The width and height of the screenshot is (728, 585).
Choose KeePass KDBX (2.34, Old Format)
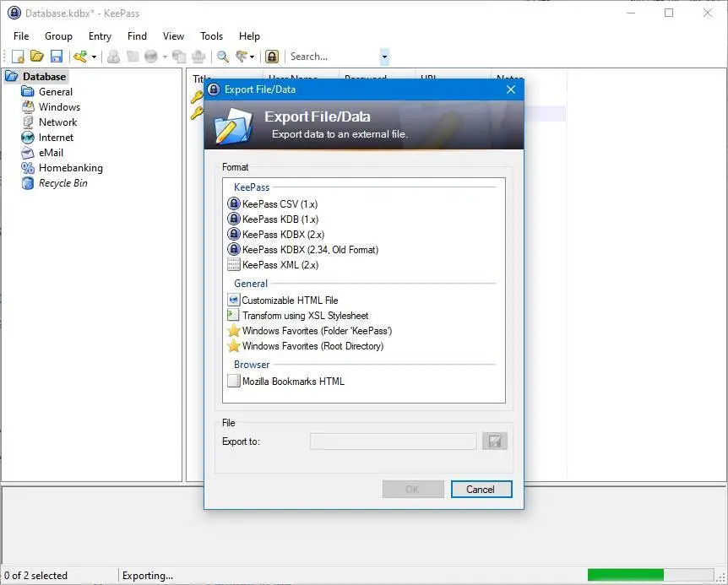pos(302,250)
